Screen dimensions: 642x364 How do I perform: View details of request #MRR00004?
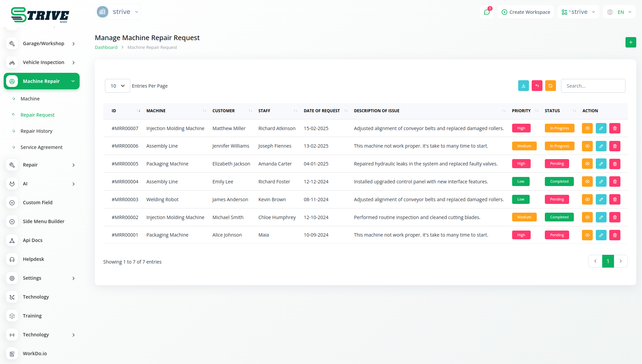tap(587, 182)
